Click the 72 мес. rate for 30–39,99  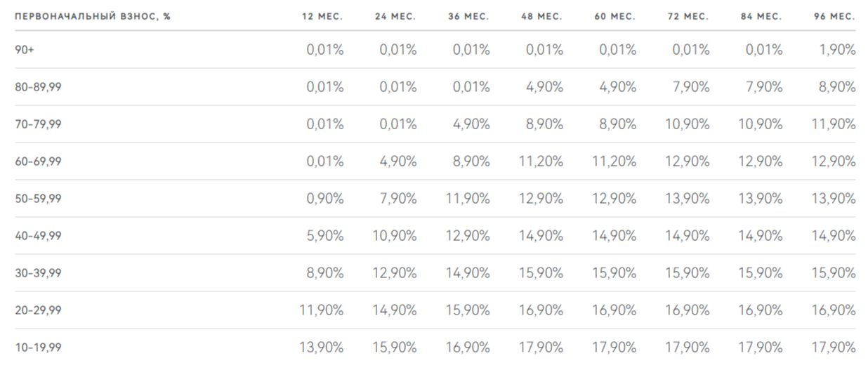688,273
